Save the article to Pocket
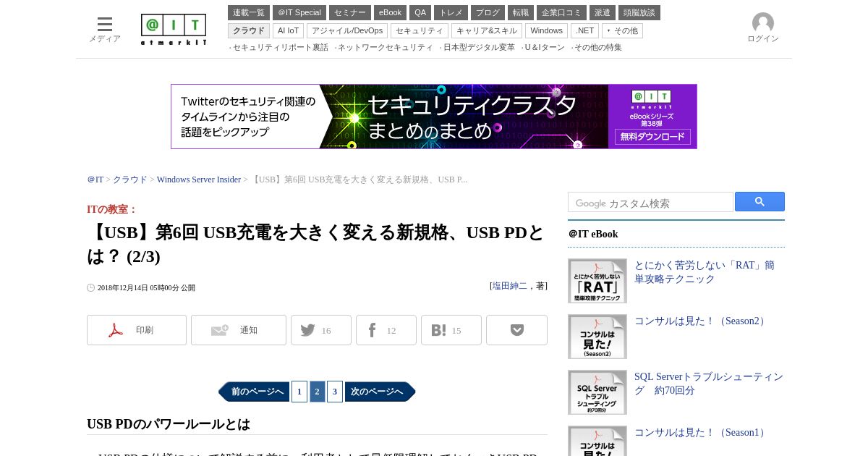This screenshot has height=456, width=868. (516, 330)
